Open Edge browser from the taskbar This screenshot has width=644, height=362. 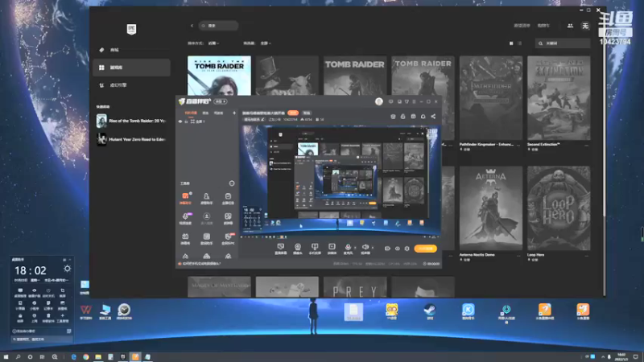pyautogui.click(x=74, y=357)
